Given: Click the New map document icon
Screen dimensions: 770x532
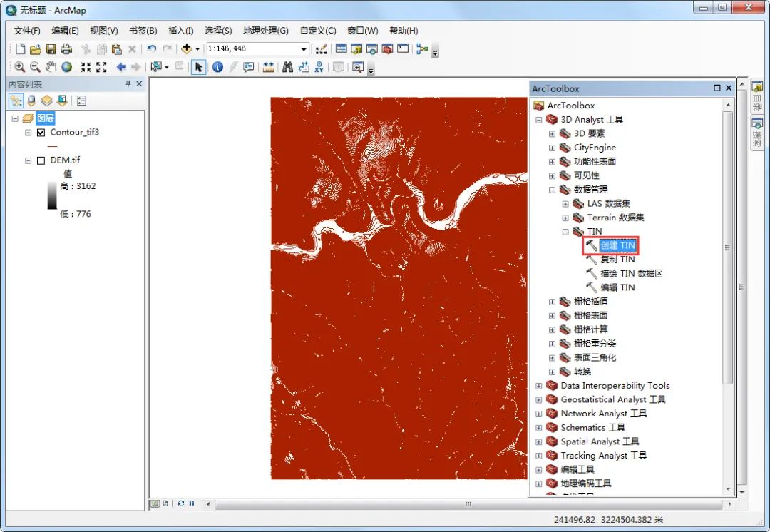Looking at the screenshot, I should tap(20, 48).
